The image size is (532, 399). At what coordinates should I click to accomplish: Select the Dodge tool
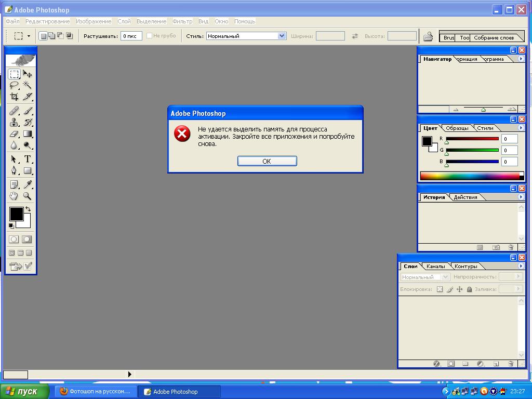28,145
